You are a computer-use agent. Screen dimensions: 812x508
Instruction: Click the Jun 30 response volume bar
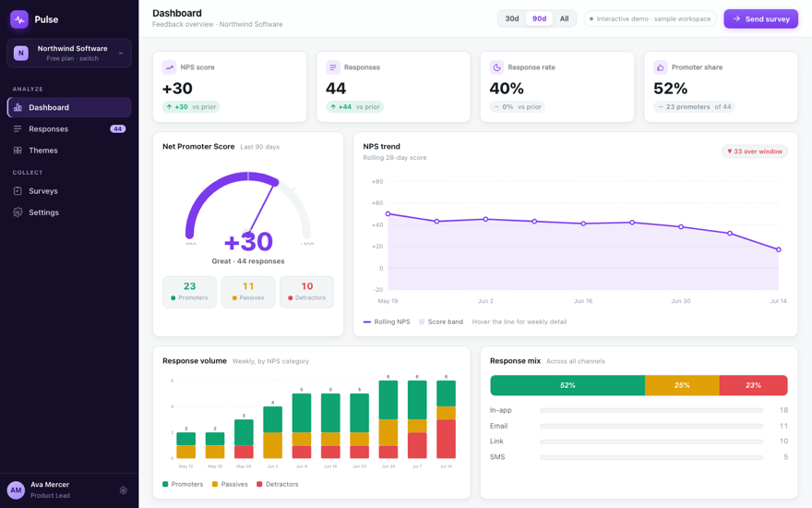(388, 419)
